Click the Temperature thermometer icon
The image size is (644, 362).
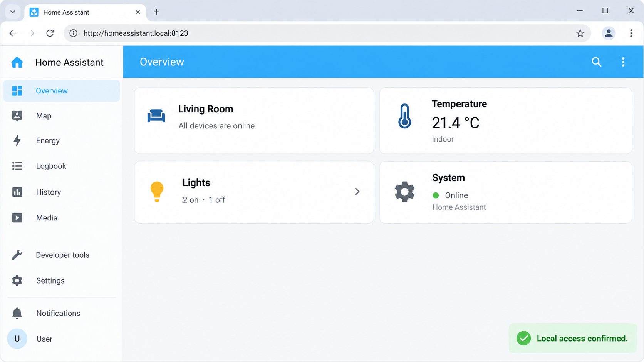[404, 116]
